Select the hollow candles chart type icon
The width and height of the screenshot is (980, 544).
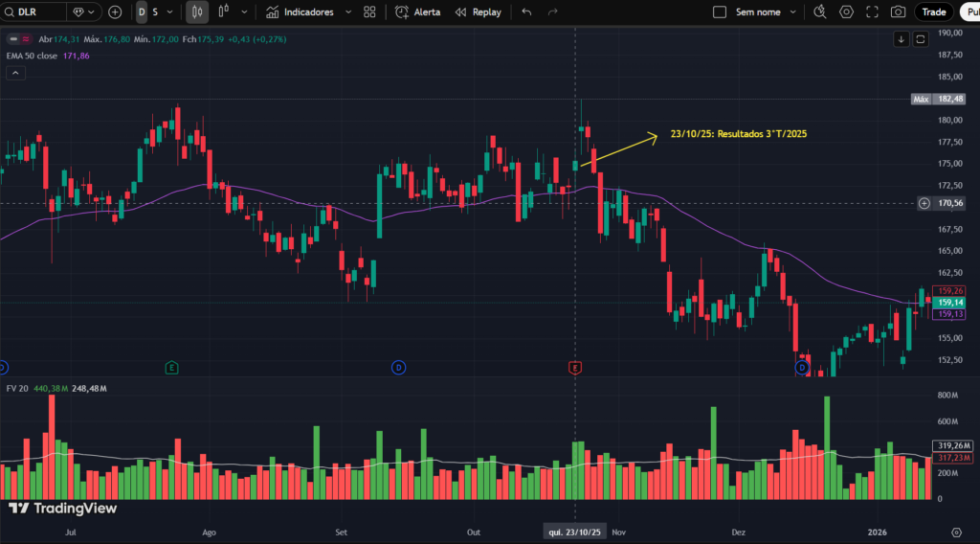223,11
